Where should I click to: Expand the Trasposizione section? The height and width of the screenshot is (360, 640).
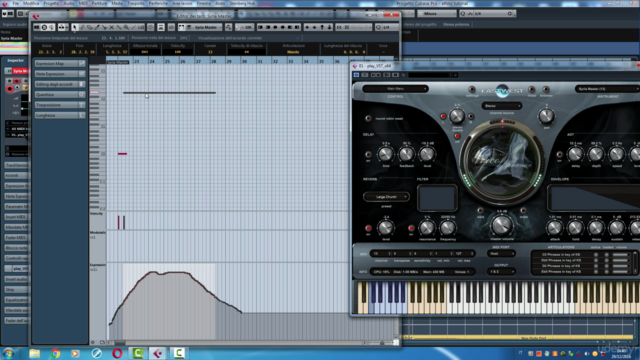60,105
